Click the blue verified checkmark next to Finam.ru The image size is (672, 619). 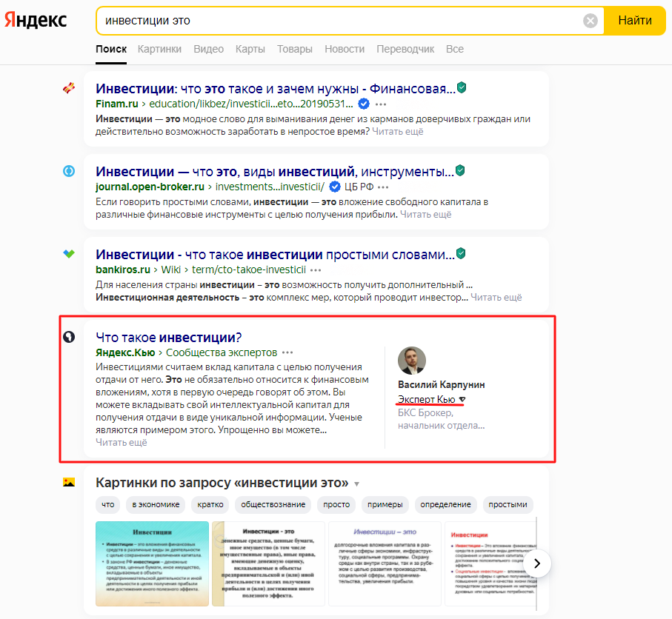(364, 104)
